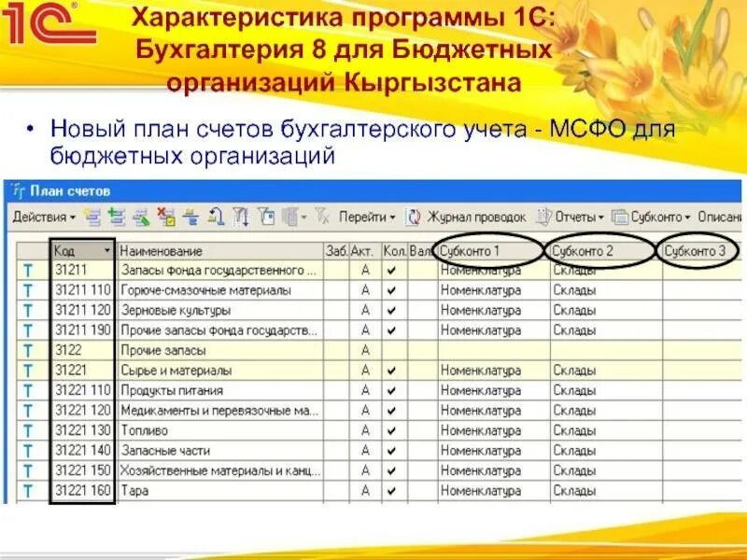
Task: Click the green Add by copying icon
Action: coord(116,217)
